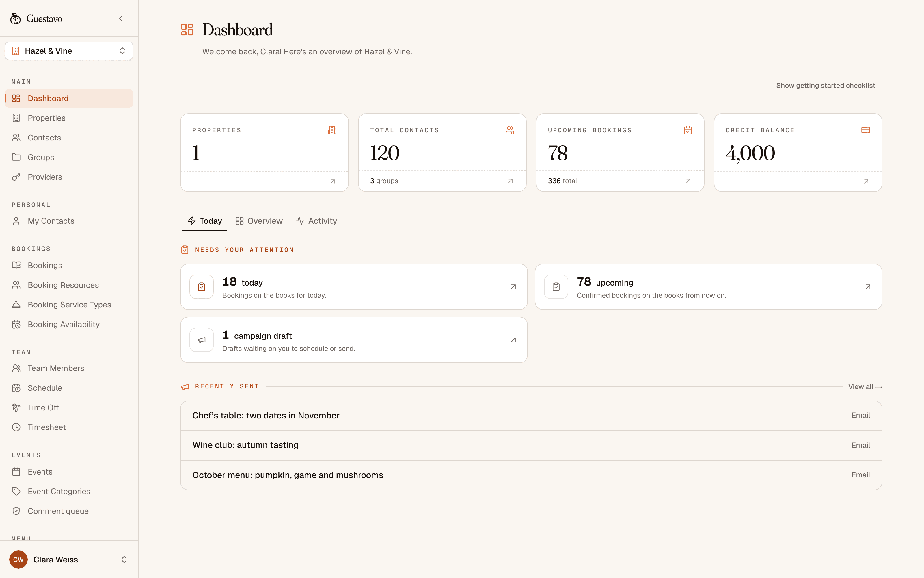Open Event Categories in the sidebar
Viewport: 924px width, 578px height.
tap(69, 491)
